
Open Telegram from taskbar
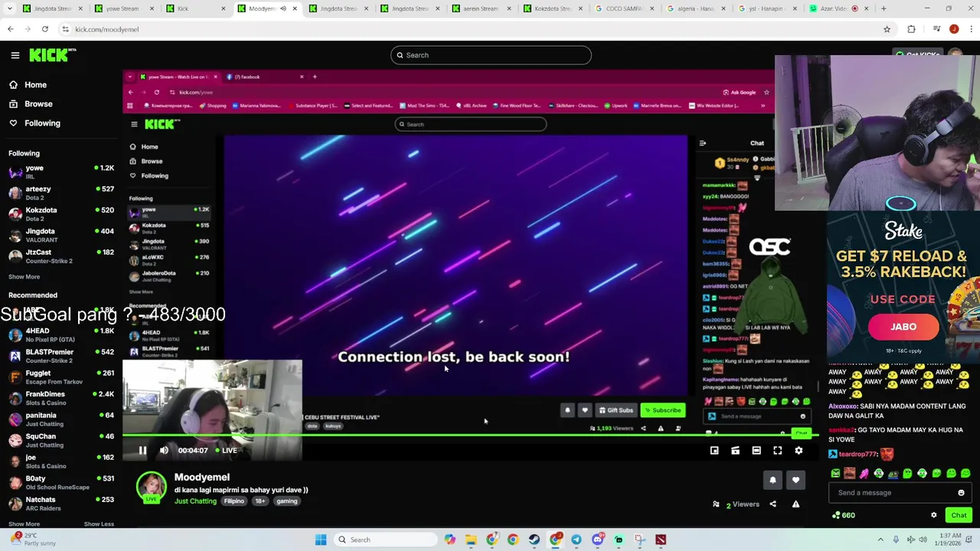pyautogui.click(x=577, y=540)
